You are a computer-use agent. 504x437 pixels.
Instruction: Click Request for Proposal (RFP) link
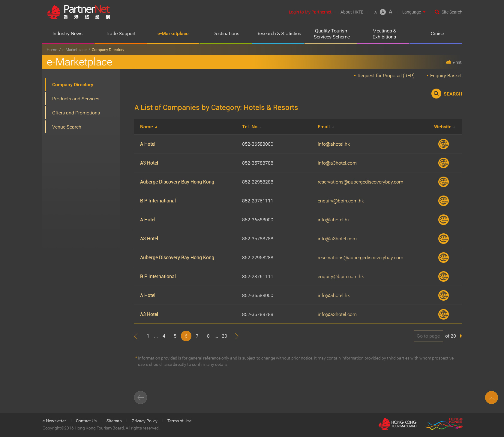pyautogui.click(x=386, y=76)
